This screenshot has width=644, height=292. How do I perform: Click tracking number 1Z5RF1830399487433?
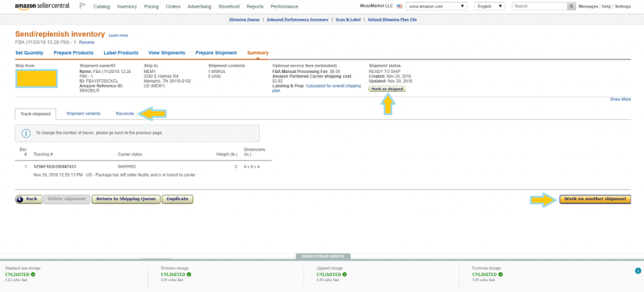(x=55, y=167)
